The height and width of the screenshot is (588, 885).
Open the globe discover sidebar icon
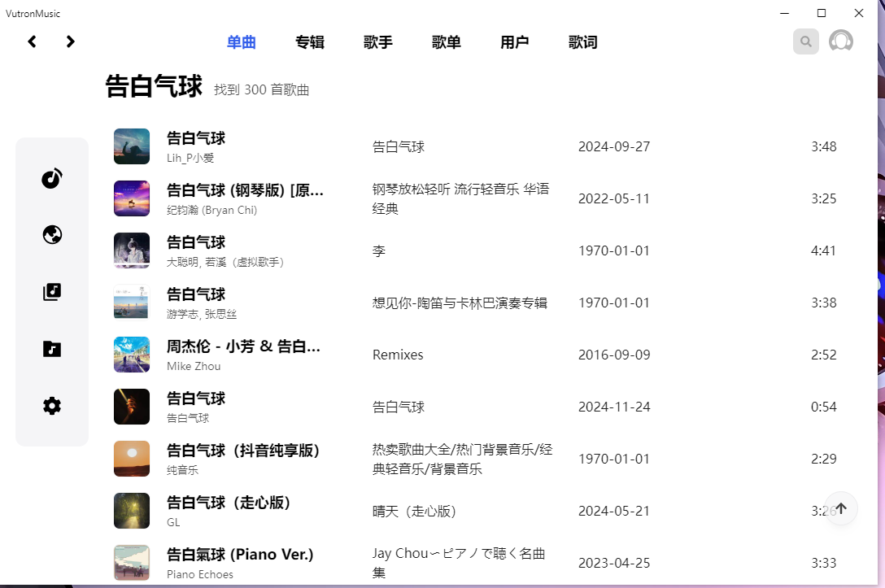(52, 235)
